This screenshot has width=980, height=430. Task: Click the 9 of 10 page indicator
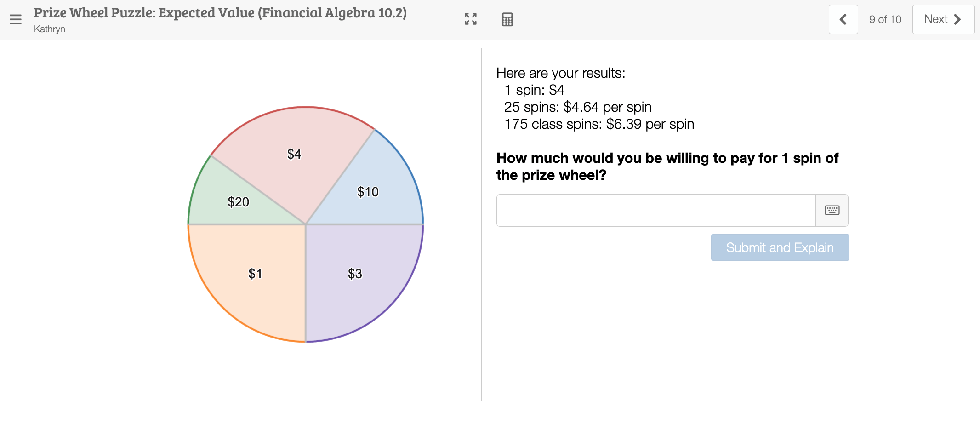click(885, 19)
